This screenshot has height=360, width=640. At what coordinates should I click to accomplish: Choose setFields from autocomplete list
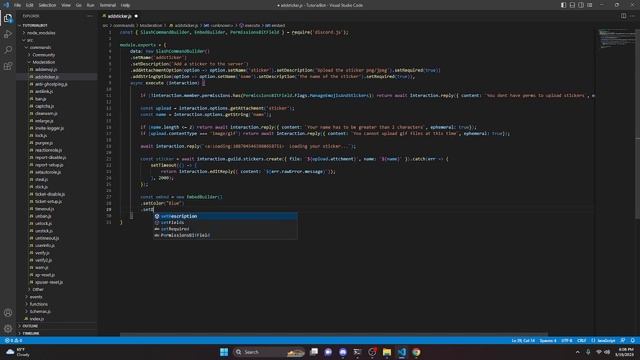pos(225,222)
